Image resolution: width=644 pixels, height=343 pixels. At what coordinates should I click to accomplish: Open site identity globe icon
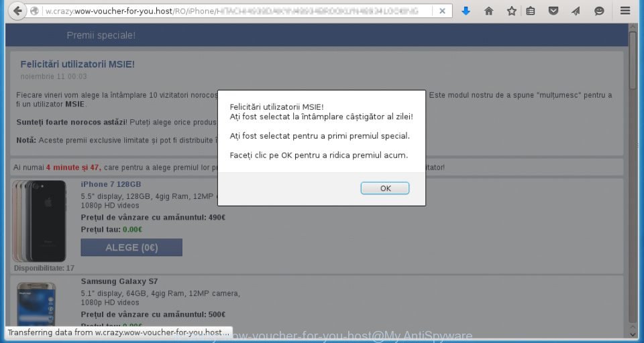35,11
